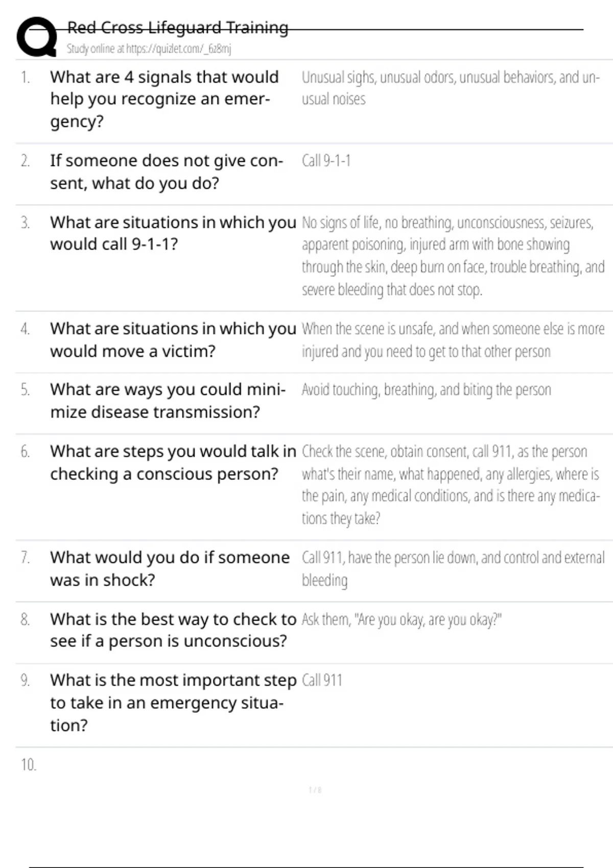Select the question about the most important step
Image resolution: width=613 pixels, height=868 pixels.
point(173,703)
